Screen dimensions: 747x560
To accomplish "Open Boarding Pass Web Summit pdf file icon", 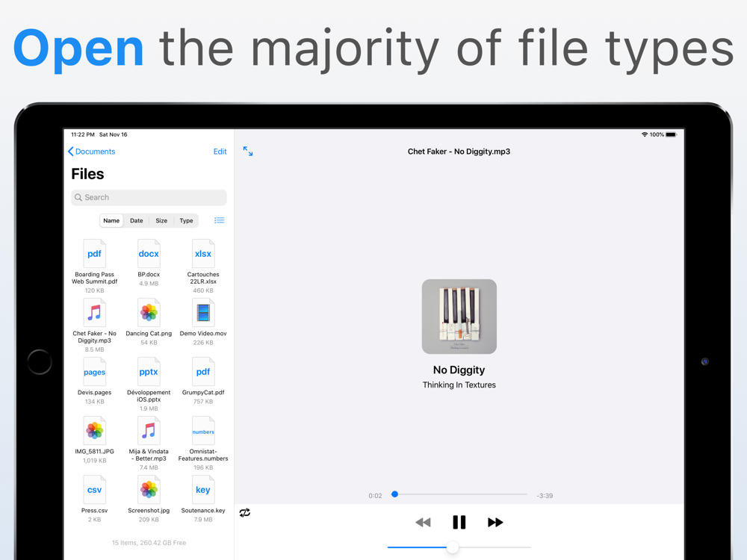I will pyautogui.click(x=94, y=254).
